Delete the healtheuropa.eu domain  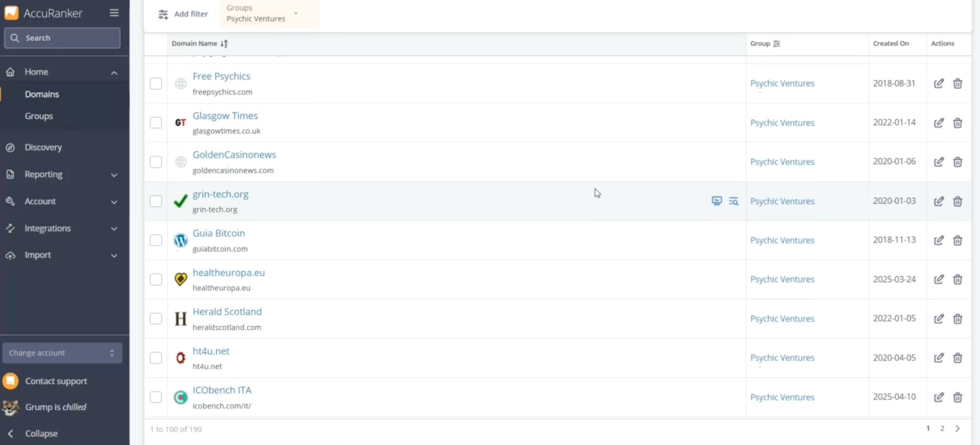(x=958, y=279)
